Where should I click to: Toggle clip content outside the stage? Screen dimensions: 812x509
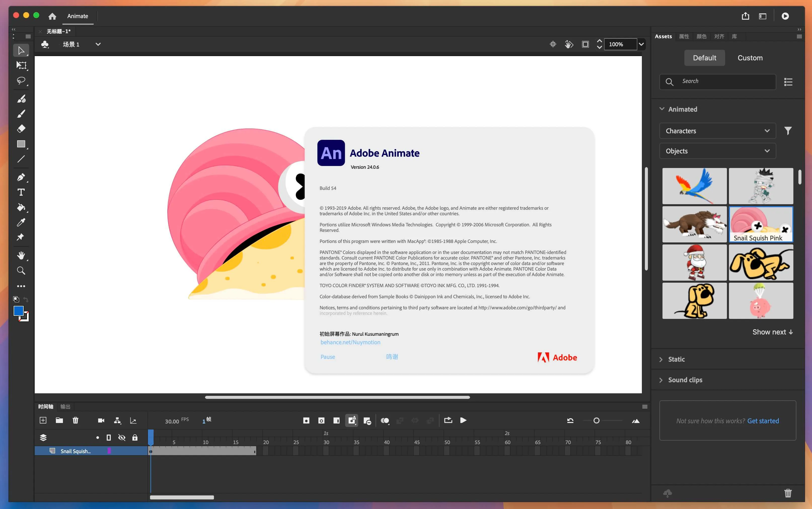585,45
